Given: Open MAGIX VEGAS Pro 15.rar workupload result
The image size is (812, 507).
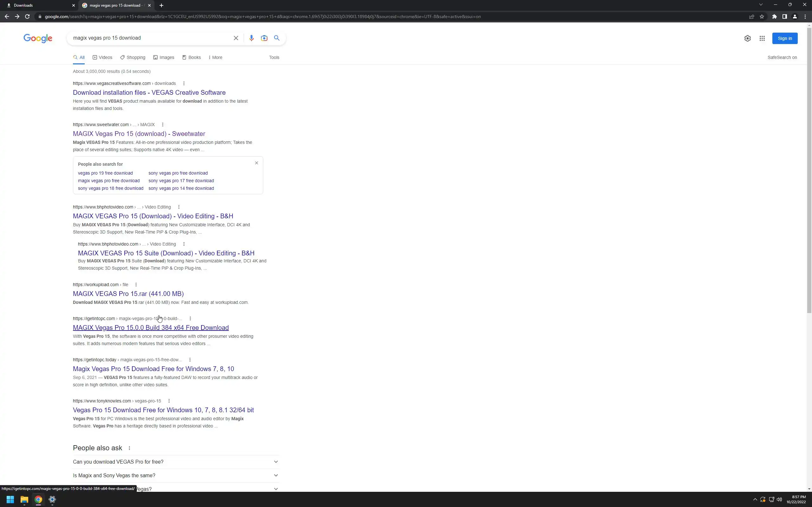Looking at the screenshot, I should click(x=128, y=294).
